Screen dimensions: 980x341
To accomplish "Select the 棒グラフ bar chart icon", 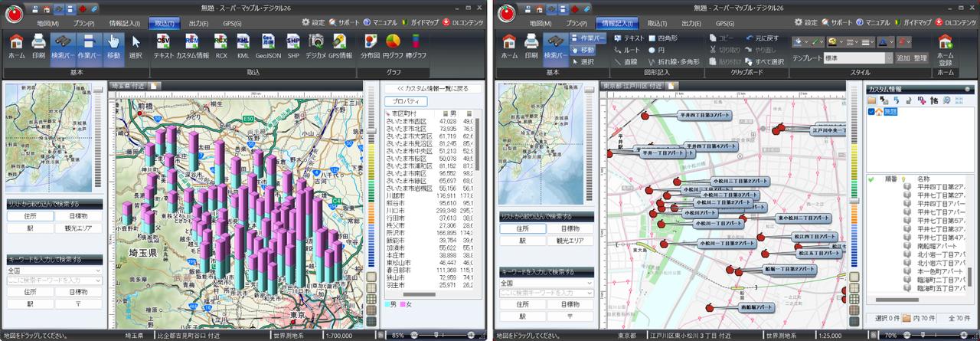I will [x=417, y=46].
